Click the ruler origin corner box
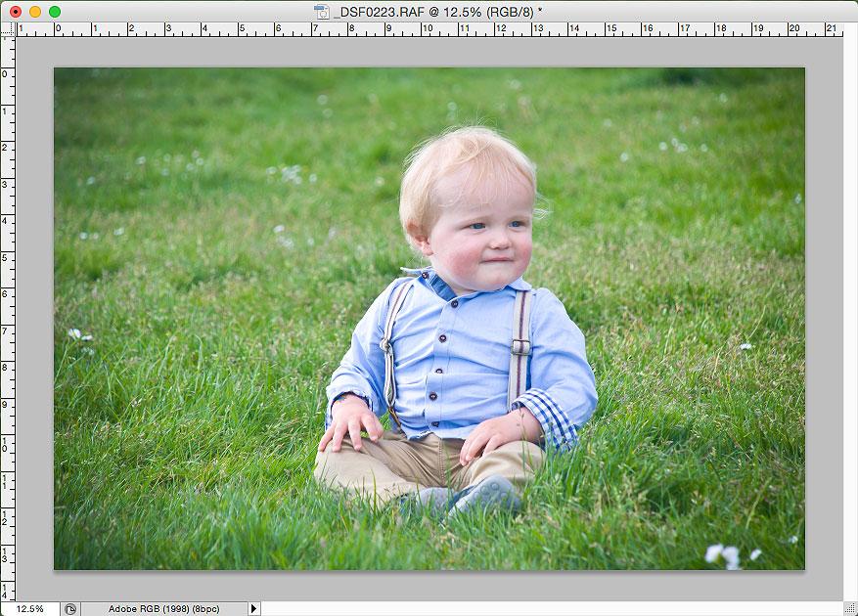Image resolution: width=858 pixels, height=616 pixels. tap(8, 29)
